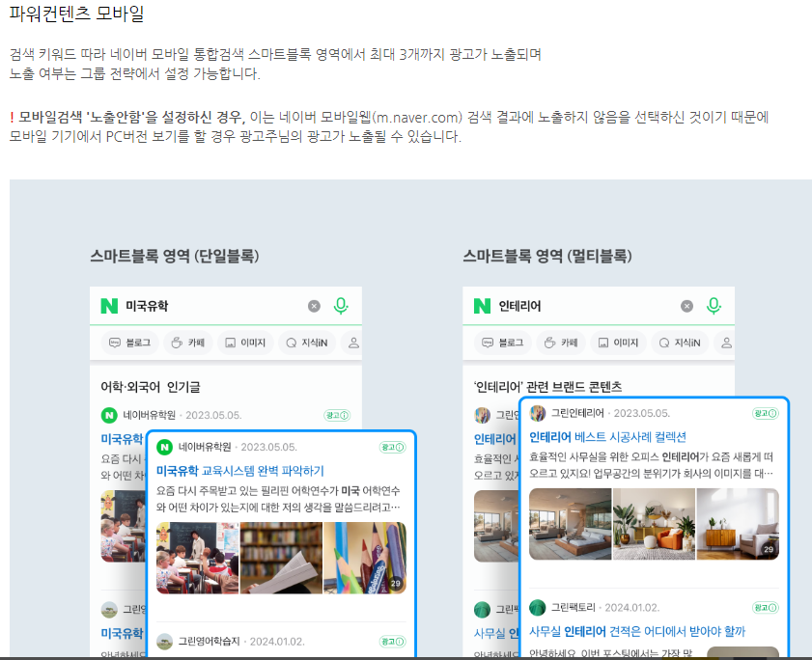
Task: Click the Naver N logo beside 미국유학
Action: click(109, 306)
